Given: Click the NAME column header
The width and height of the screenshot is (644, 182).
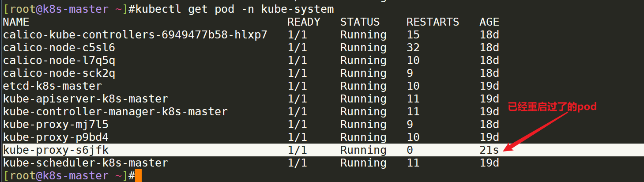Looking at the screenshot, I should point(16,22).
